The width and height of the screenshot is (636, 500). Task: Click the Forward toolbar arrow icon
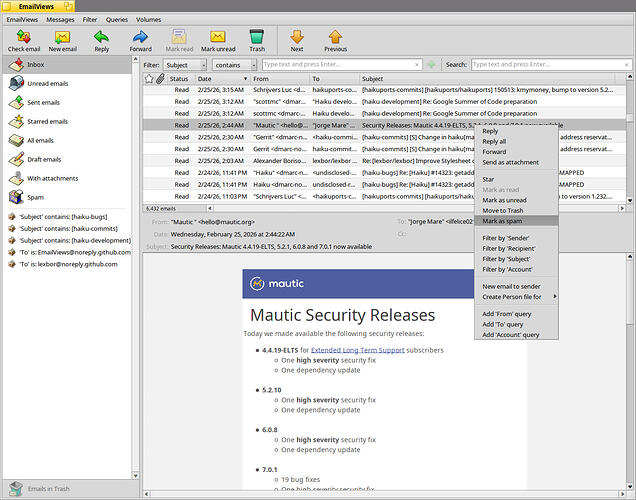(140, 37)
